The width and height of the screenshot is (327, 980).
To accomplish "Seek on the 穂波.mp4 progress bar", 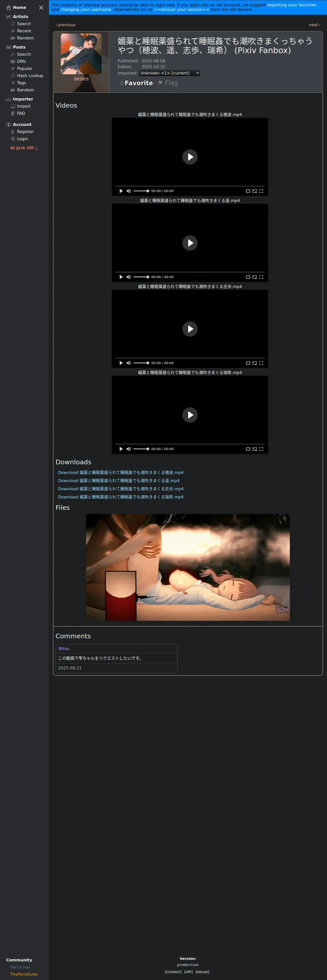I will tap(190, 186).
